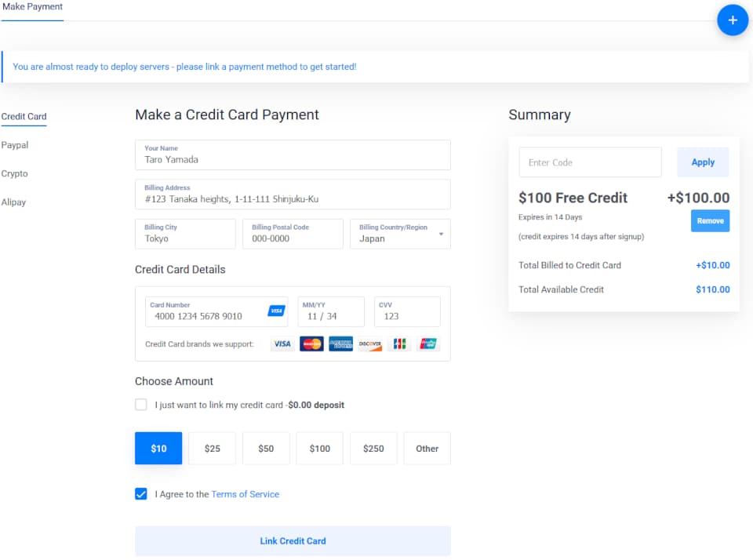Click the American Express brand logo
This screenshot has width=753, height=560.
[340, 344]
